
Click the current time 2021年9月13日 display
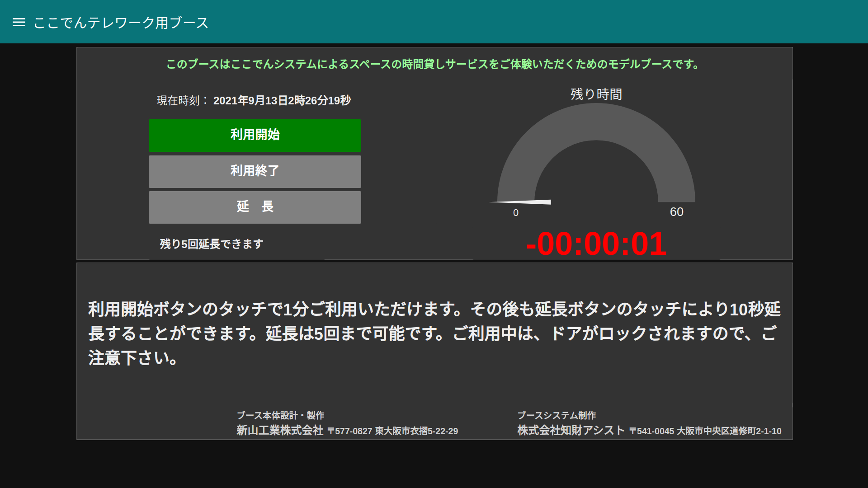[282, 100]
